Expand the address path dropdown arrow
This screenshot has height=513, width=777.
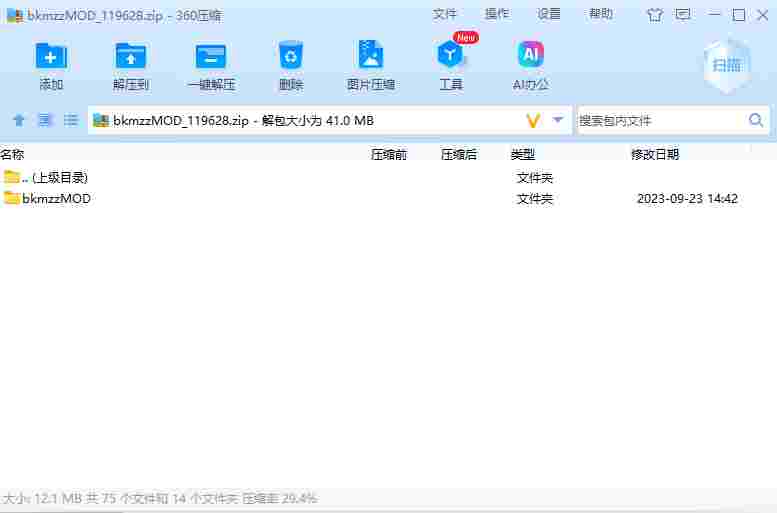point(558,120)
